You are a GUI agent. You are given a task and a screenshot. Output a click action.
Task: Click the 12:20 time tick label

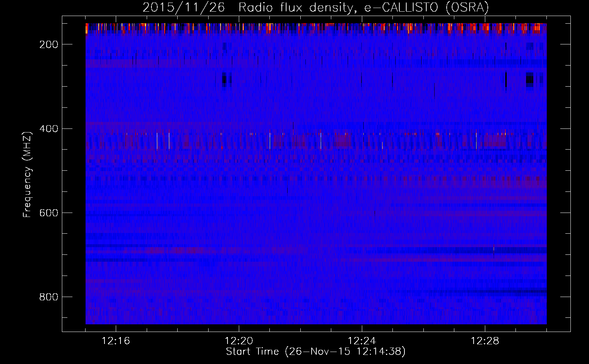coord(239,341)
